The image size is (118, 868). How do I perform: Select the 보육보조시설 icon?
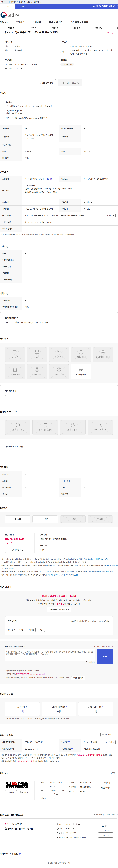(x=59, y=372)
